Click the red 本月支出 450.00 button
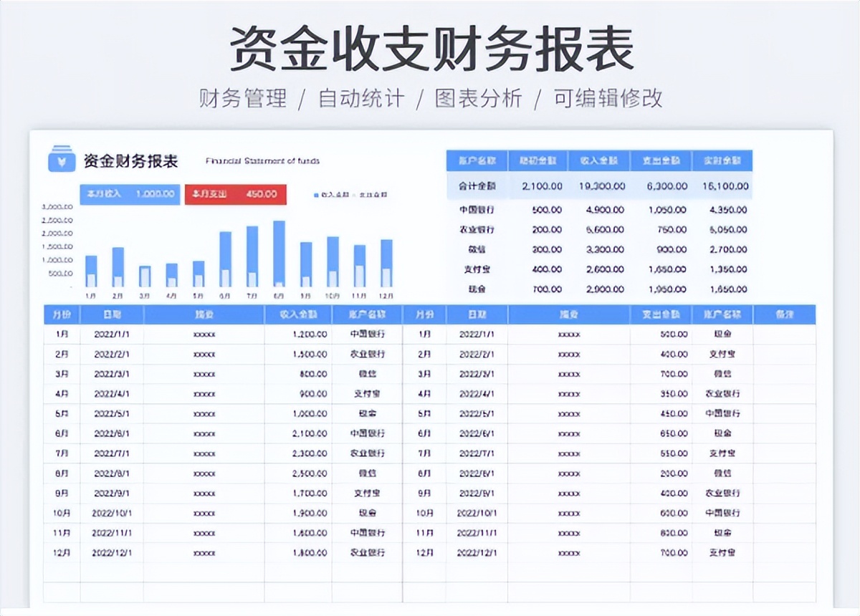The width and height of the screenshot is (860, 616). [x=235, y=194]
